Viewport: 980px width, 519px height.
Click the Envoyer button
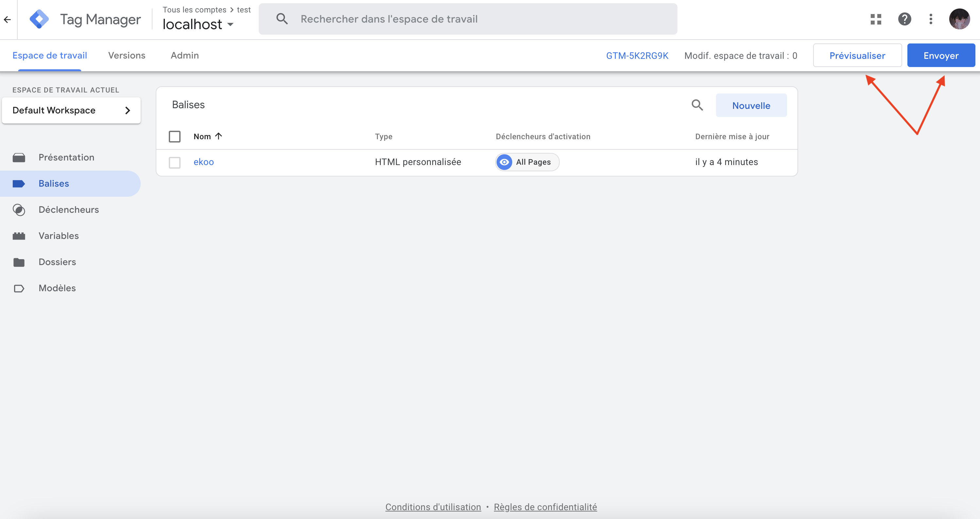(941, 55)
